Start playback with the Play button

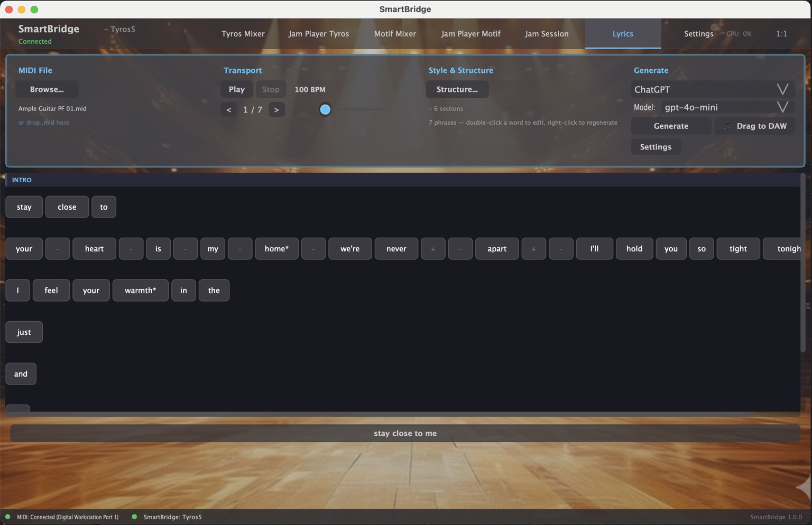[x=236, y=89]
